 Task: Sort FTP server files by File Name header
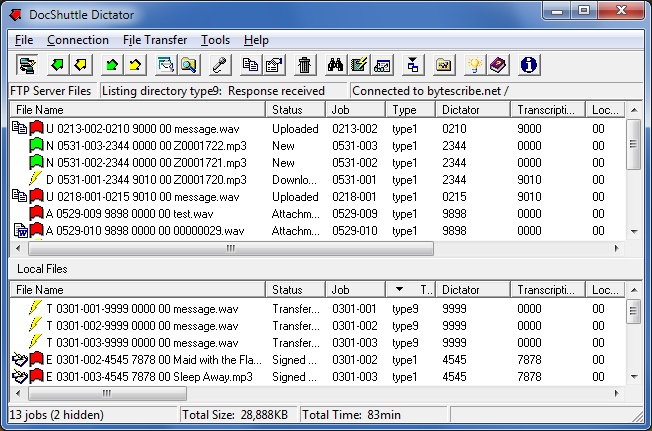coord(137,110)
